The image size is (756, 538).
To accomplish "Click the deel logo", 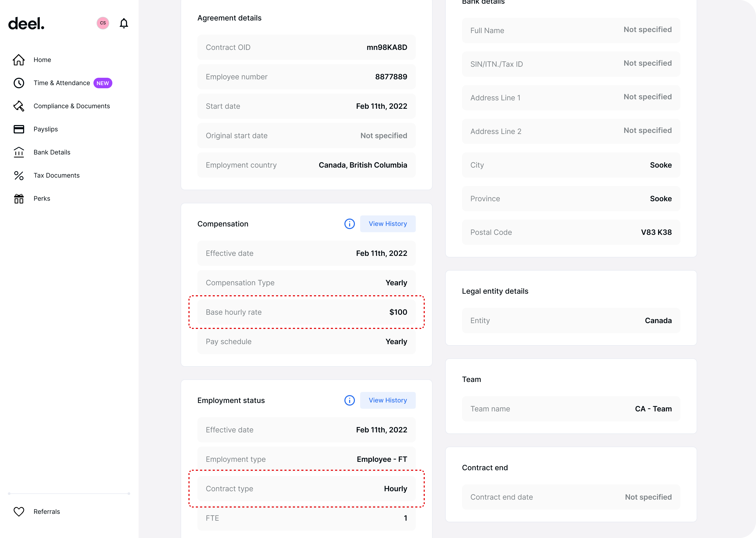I will click(26, 24).
